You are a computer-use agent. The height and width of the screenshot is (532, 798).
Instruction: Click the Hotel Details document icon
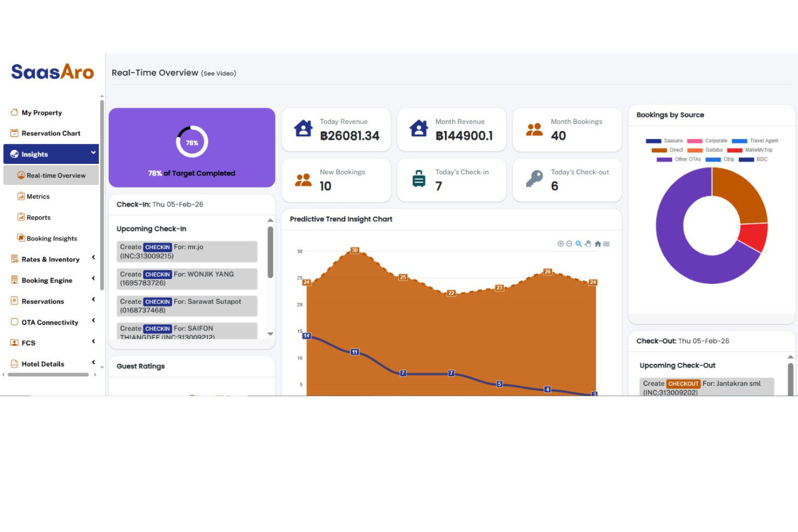tap(15, 364)
